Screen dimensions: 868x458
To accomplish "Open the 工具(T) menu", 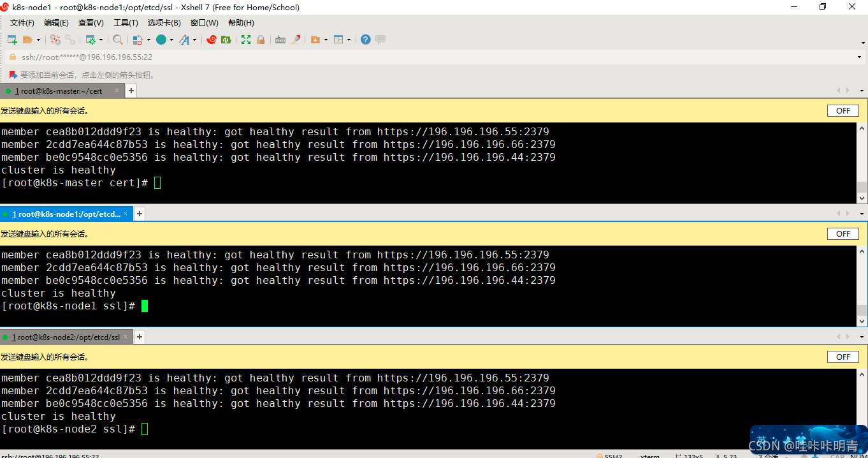I will (x=126, y=23).
